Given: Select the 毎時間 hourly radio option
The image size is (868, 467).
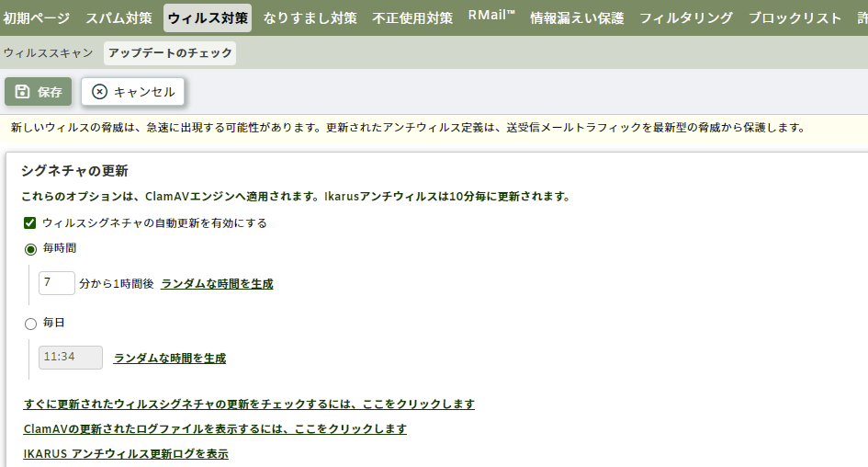Looking at the screenshot, I should [31, 249].
